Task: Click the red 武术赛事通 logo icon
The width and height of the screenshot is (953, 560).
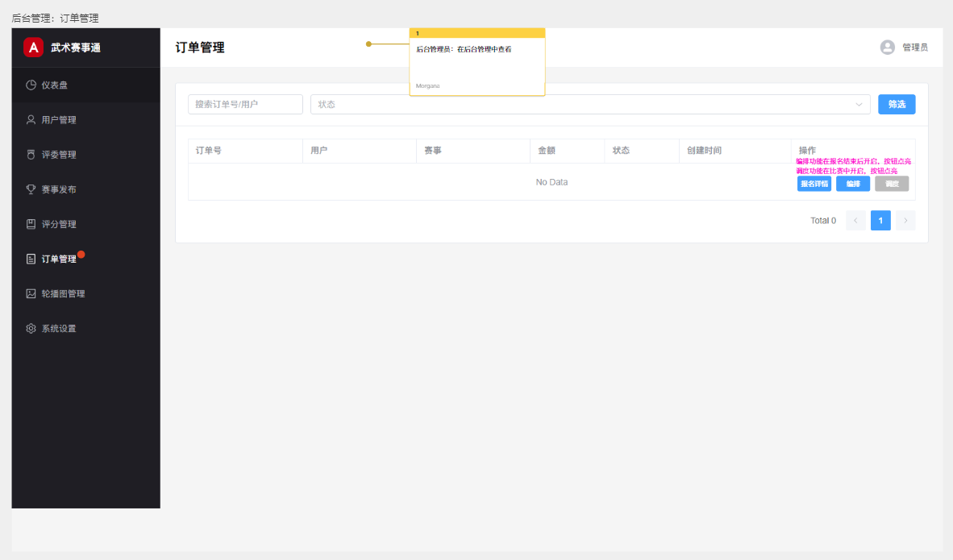Action: [x=33, y=48]
